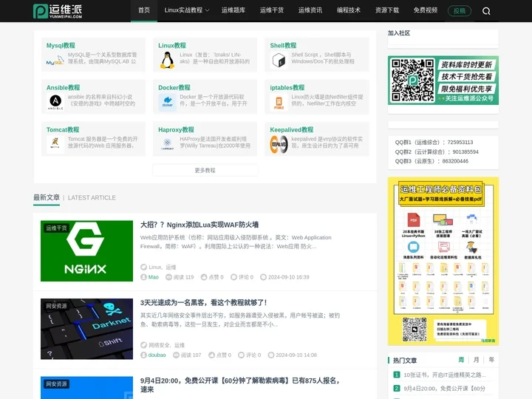Open the Haproxy教程 link
This screenshot has height=399, width=532.
pos(176,129)
